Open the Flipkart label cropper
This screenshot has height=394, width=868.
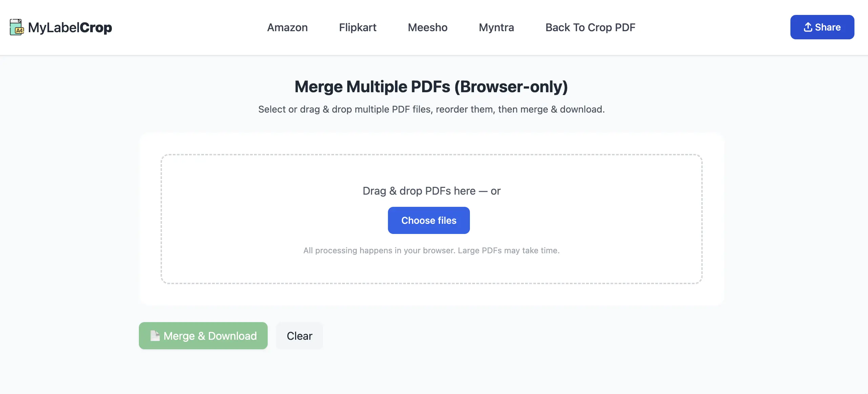[x=357, y=27]
